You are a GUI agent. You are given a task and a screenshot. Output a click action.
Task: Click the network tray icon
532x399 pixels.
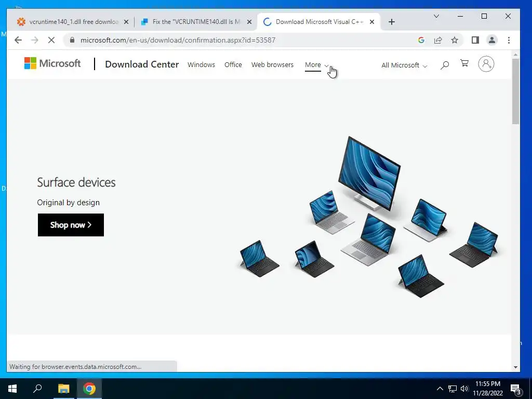click(x=453, y=389)
